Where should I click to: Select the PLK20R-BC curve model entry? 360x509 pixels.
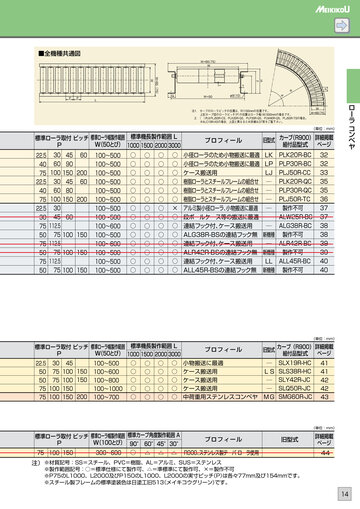[x=295, y=155]
